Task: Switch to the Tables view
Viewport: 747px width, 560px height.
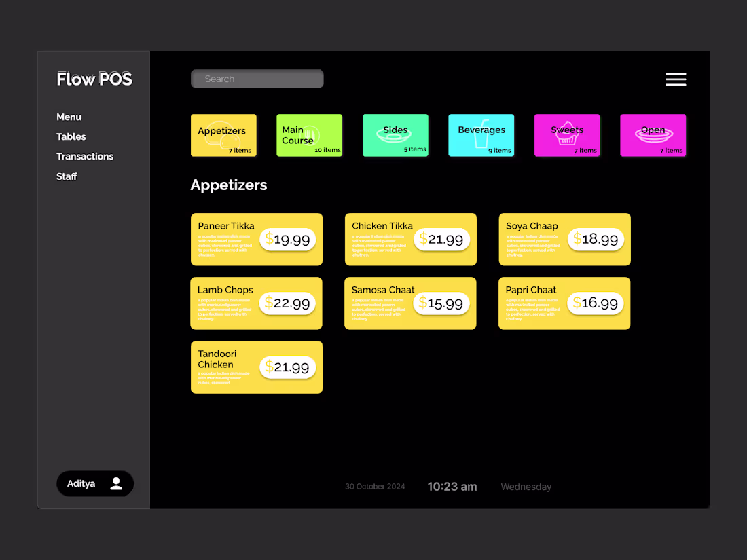Action: coord(71,136)
